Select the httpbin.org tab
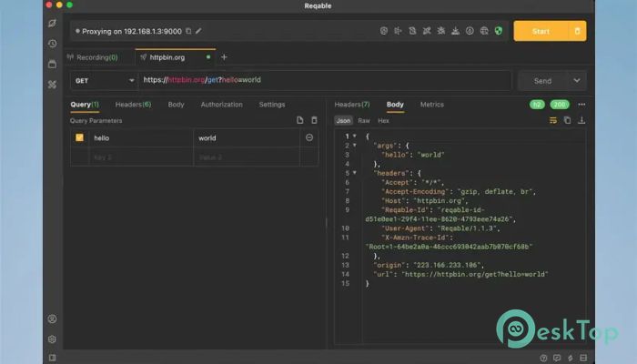The image size is (637, 364). 175,57
